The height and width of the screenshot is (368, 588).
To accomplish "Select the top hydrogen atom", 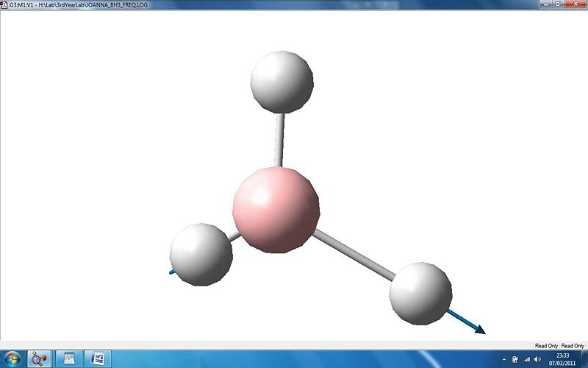I will [x=282, y=82].
